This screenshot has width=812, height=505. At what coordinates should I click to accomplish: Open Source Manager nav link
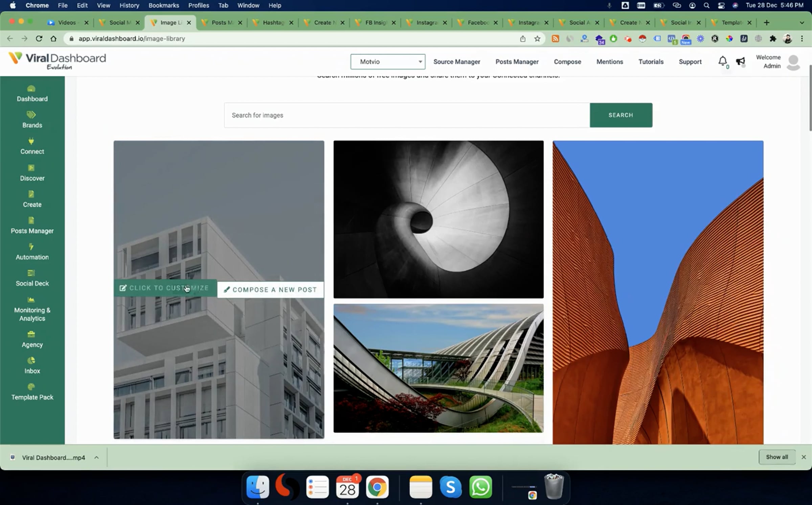click(456, 62)
